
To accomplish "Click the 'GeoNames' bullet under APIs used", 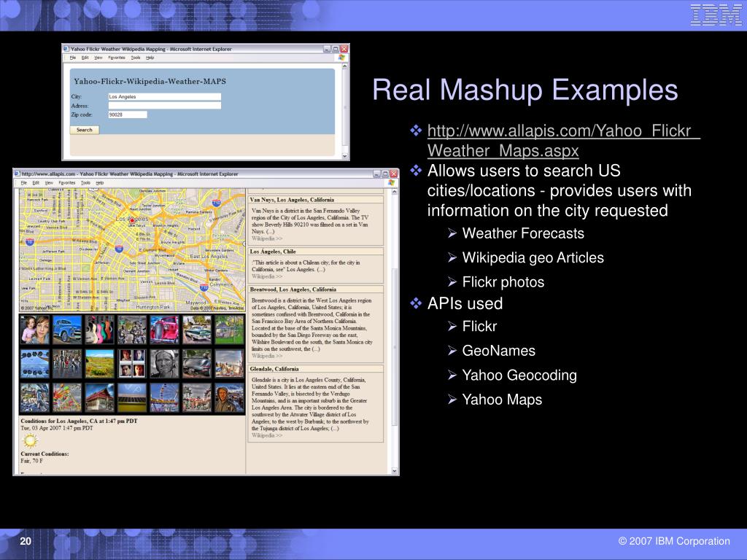I will pos(499,351).
